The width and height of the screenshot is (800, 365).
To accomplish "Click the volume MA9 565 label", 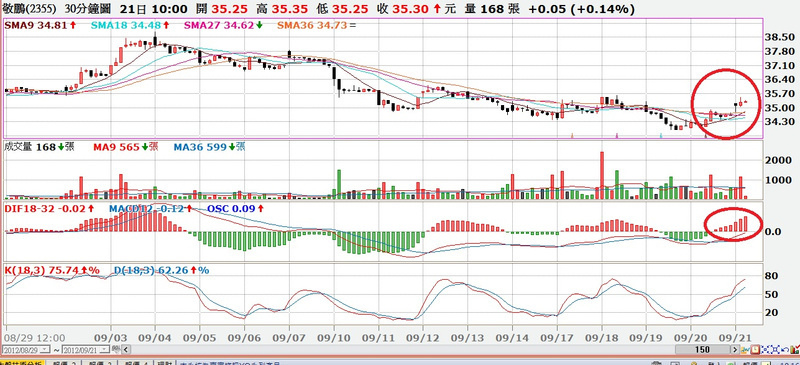I will (x=126, y=147).
